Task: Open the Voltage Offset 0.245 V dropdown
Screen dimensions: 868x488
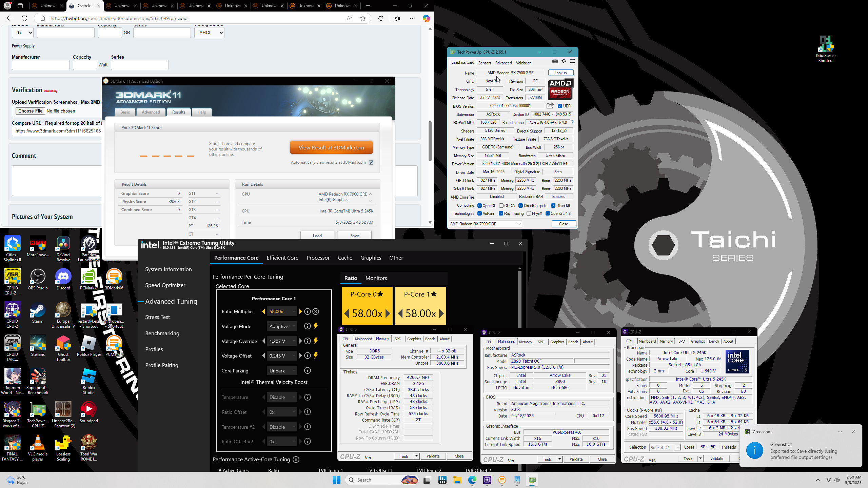Action: coord(282,356)
